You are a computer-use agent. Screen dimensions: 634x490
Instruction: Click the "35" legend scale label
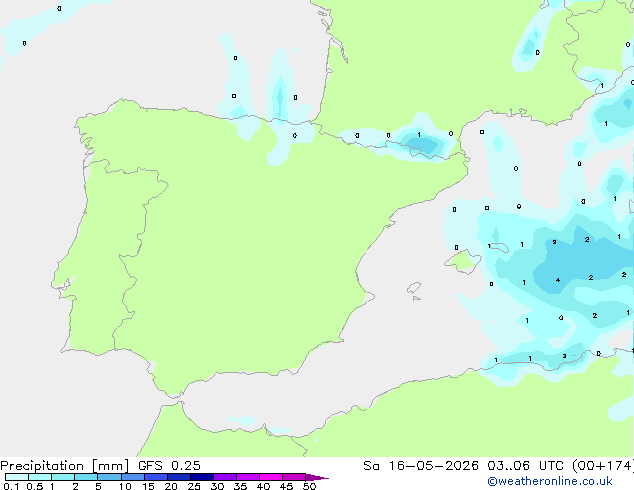[x=240, y=486]
